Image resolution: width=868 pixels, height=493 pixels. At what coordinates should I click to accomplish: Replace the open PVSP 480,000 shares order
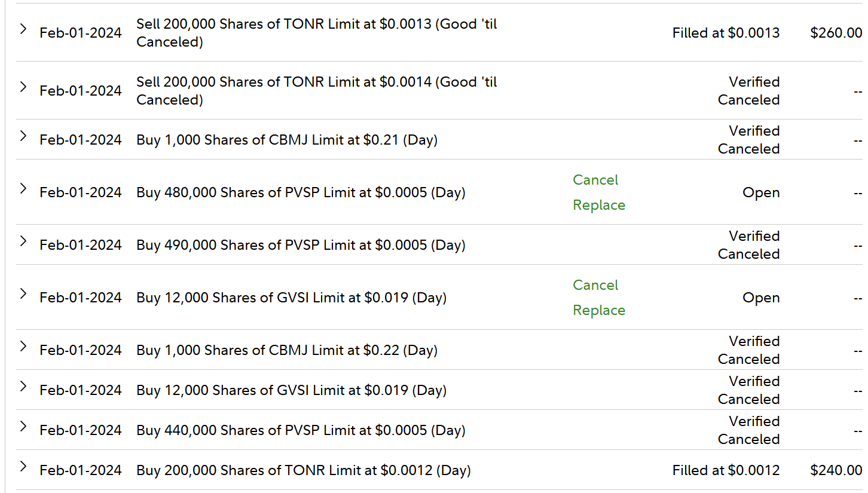click(598, 205)
